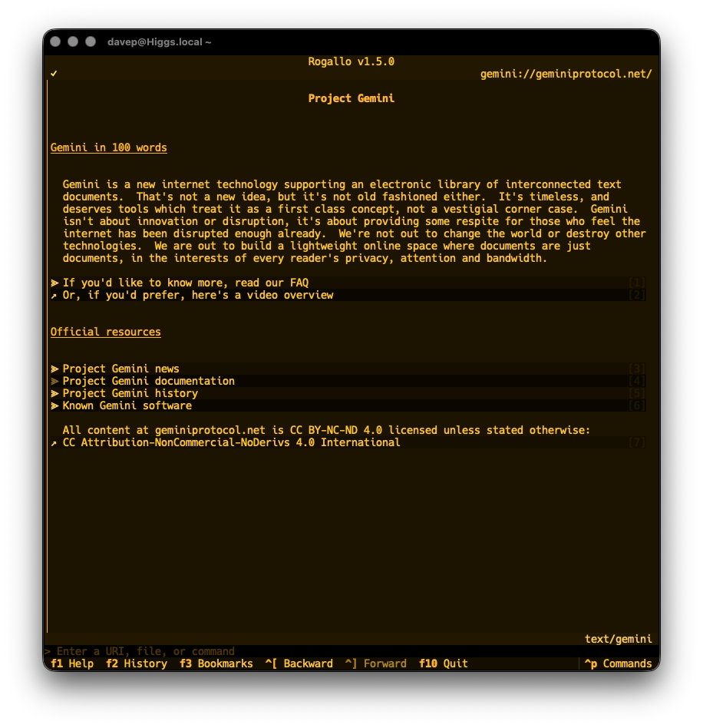Open Project Gemini news link

click(348, 369)
